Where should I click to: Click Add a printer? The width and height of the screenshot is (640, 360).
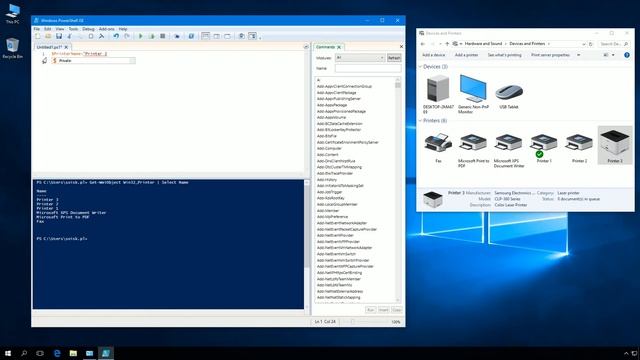point(466,55)
